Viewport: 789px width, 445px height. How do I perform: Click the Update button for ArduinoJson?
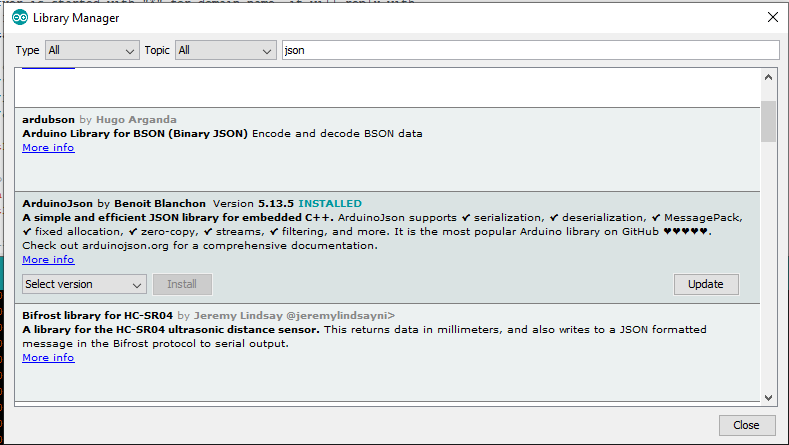[x=706, y=284]
